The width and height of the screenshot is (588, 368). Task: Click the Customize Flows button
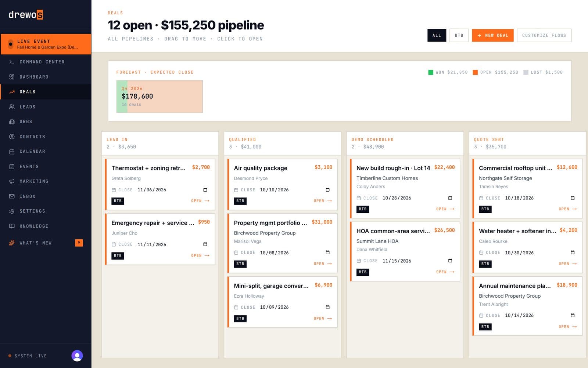pyautogui.click(x=544, y=35)
